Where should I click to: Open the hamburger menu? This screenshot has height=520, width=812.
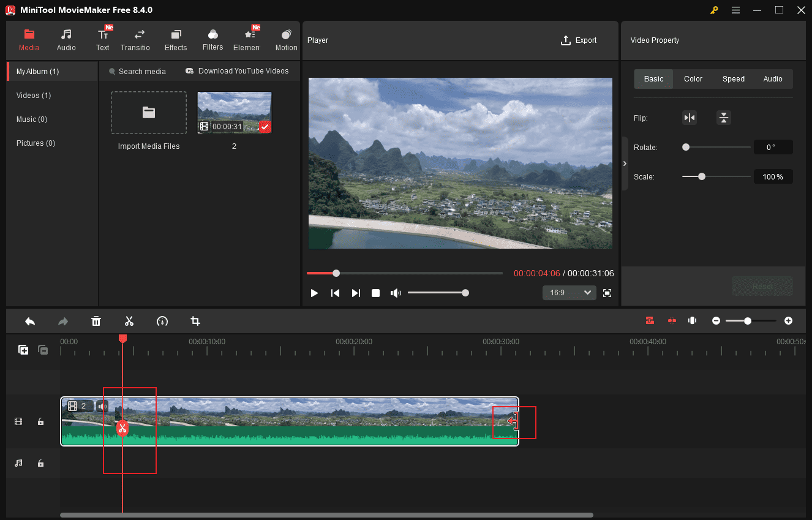coord(735,10)
